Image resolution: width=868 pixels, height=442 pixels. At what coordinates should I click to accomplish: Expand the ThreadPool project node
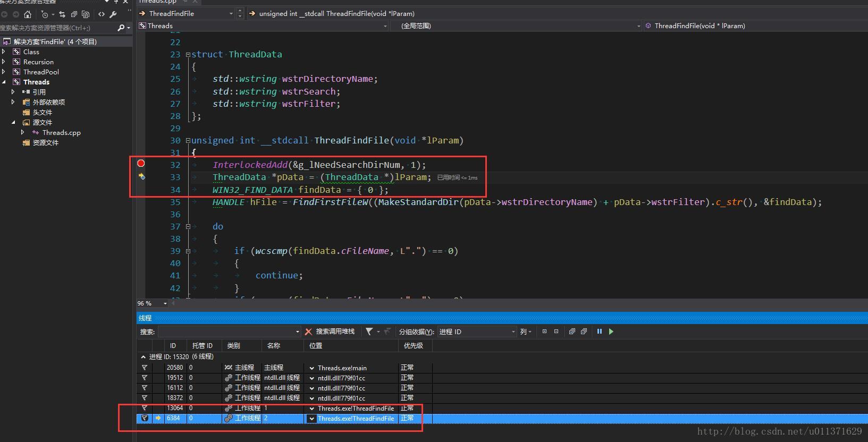pos(4,72)
